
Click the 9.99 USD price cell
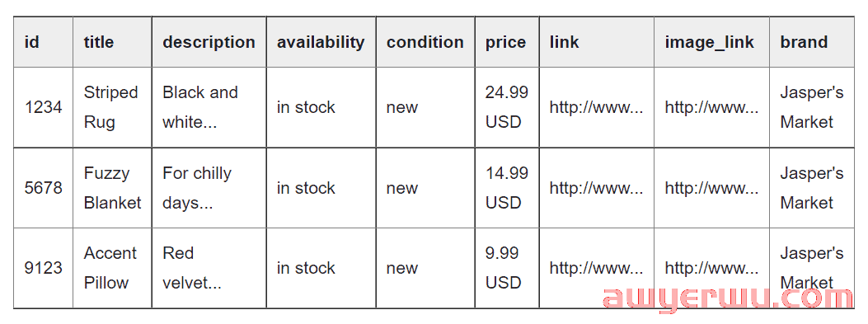[507, 268]
